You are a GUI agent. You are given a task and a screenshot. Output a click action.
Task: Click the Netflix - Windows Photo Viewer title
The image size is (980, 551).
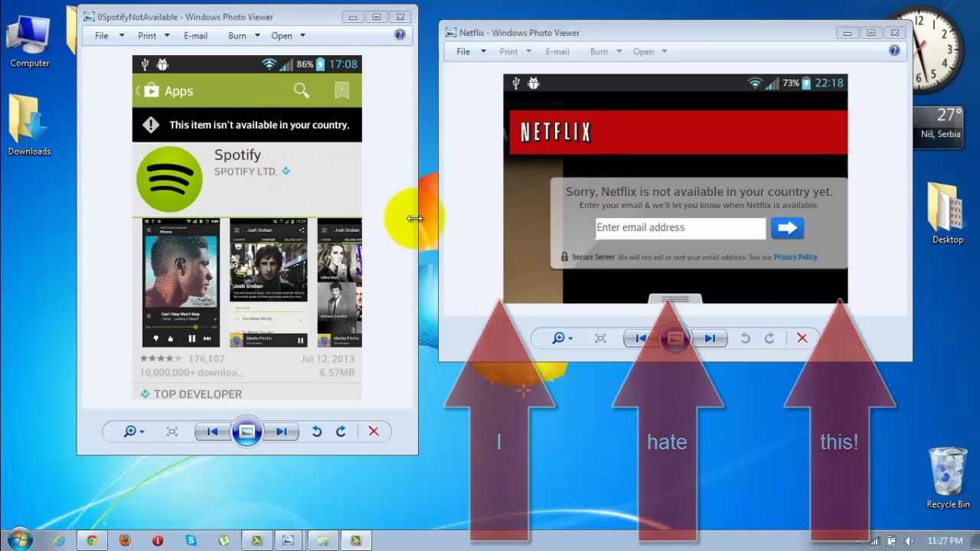[519, 33]
